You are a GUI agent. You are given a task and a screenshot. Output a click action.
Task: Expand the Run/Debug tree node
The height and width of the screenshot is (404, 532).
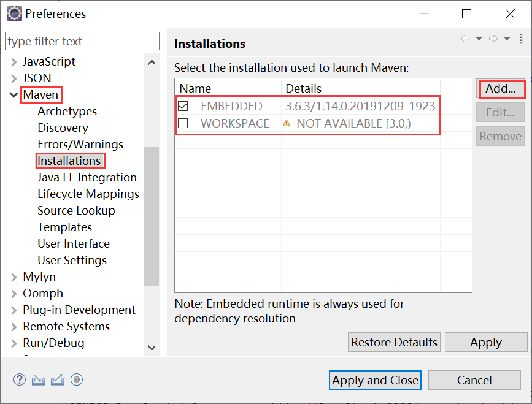pos(13,343)
